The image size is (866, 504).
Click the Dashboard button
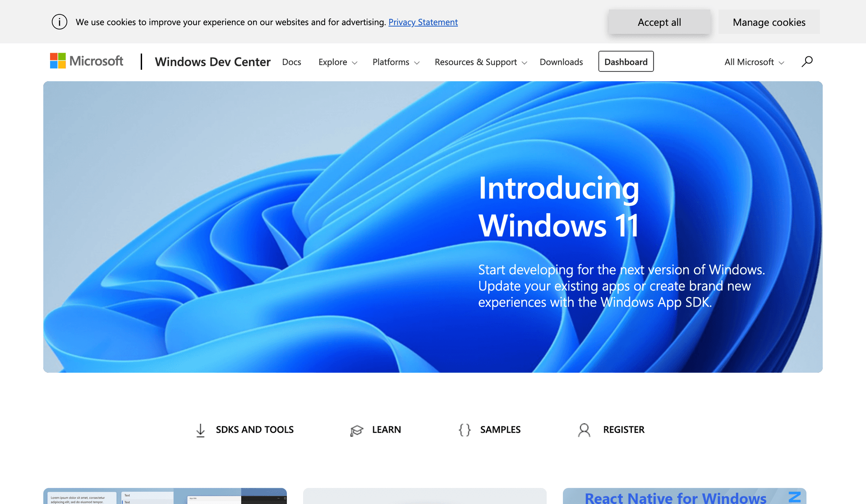(x=626, y=61)
